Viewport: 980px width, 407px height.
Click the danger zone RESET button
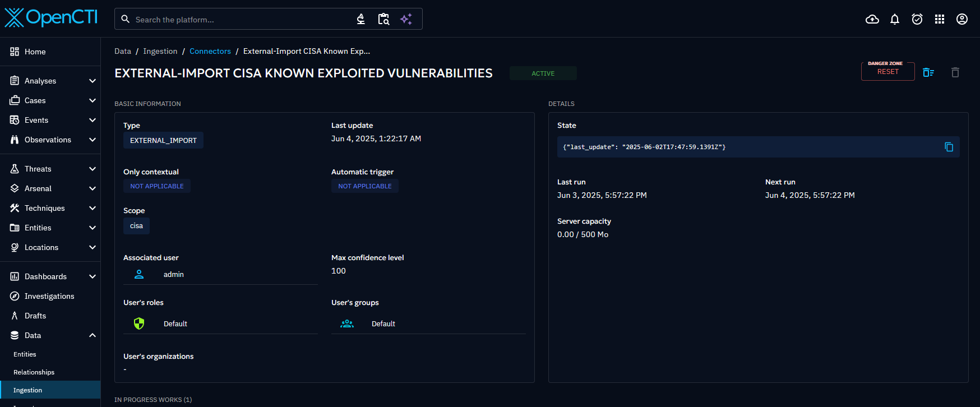coord(888,71)
